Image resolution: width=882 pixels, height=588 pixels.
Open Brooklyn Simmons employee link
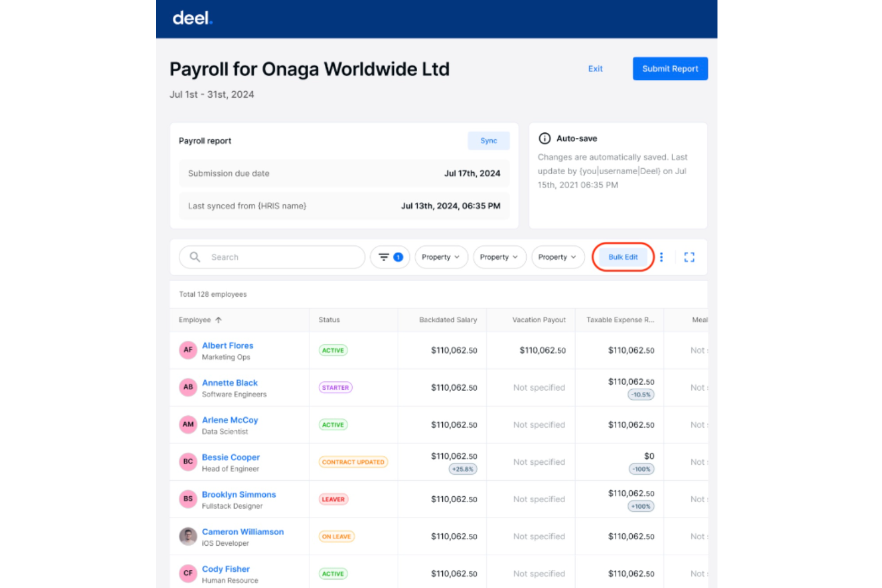point(239,494)
